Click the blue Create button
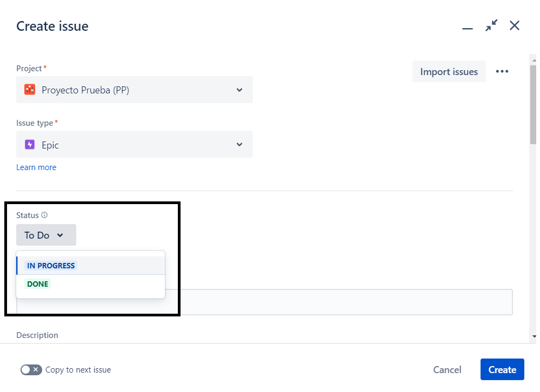This screenshot has height=392, width=540. [502, 370]
